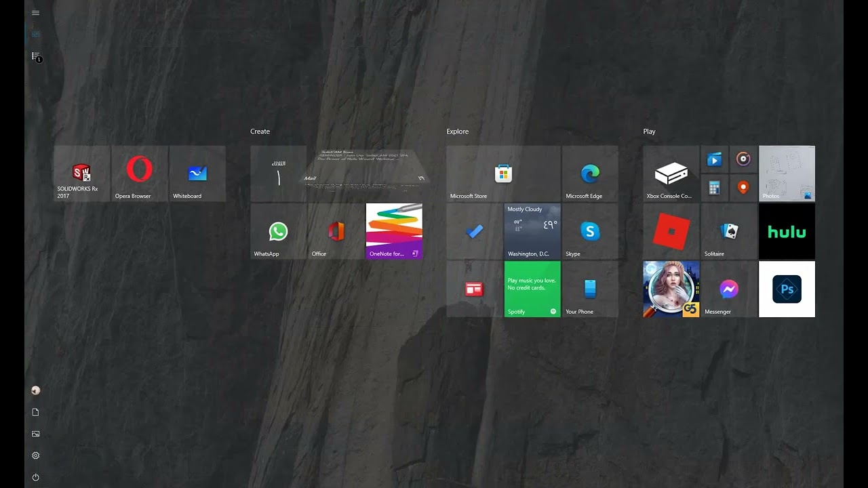
Task: Open the OneNote tile
Action: [394, 231]
